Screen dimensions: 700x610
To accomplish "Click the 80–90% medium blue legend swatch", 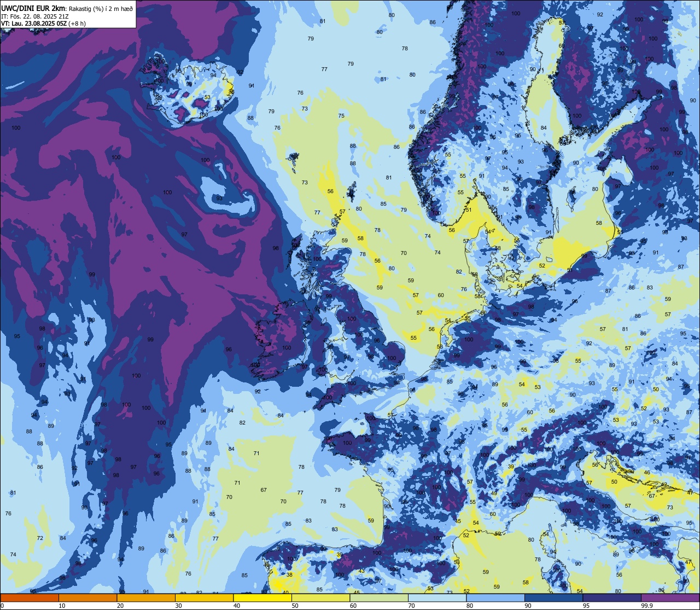I will click(x=495, y=598).
